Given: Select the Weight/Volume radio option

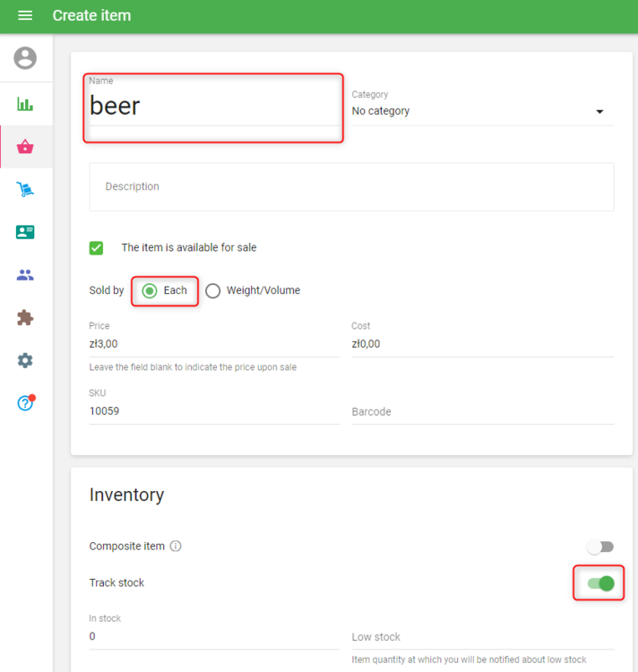Looking at the screenshot, I should [213, 291].
